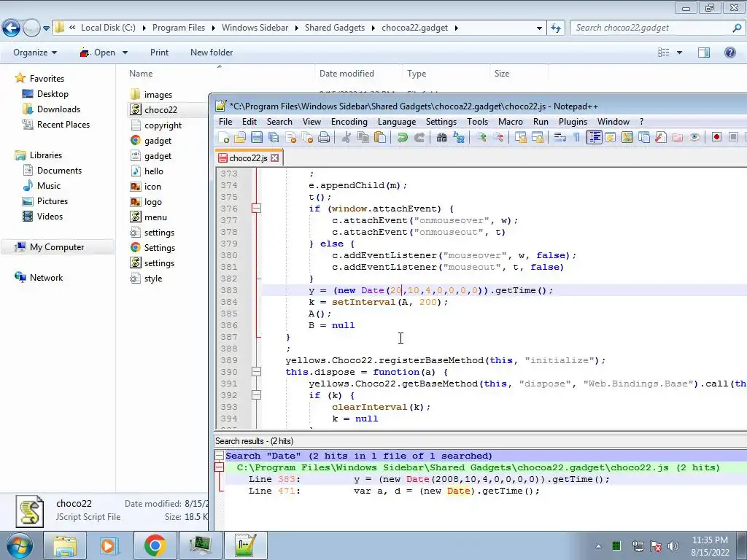The height and width of the screenshot is (560, 747).
Task: Open user defined language icon
Action: 611,138
